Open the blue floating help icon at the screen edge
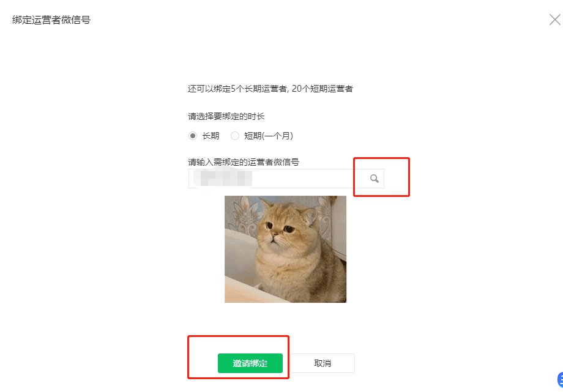The width and height of the screenshot is (563, 392). click(x=560, y=380)
